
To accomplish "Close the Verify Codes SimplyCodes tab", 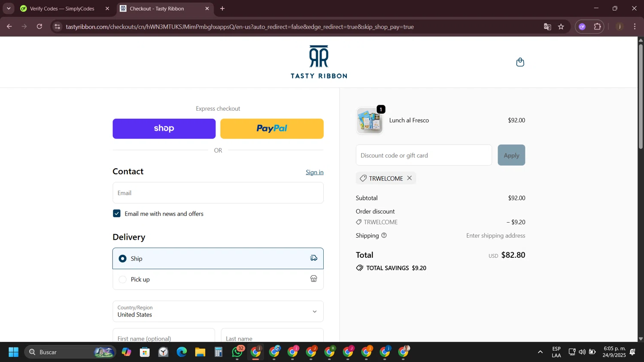I will point(107,9).
